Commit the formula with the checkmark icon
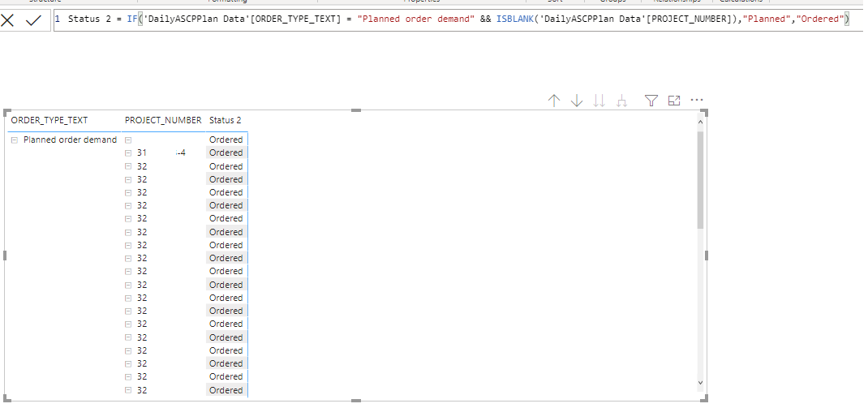The height and width of the screenshot is (408, 868). [34, 20]
